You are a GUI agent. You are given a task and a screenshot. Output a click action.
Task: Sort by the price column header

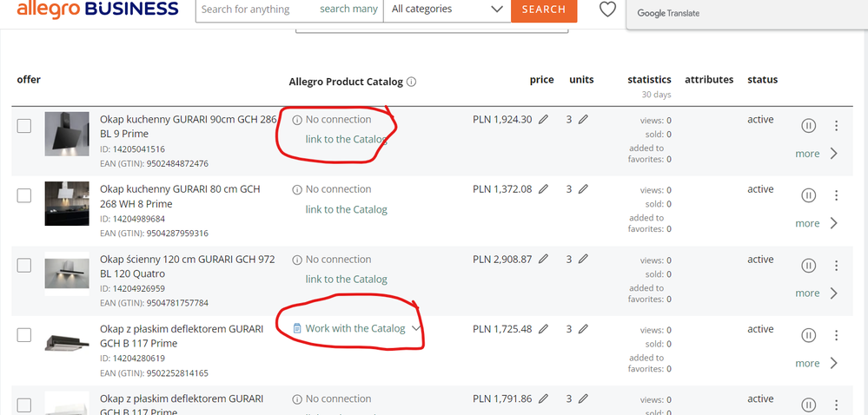(x=541, y=80)
